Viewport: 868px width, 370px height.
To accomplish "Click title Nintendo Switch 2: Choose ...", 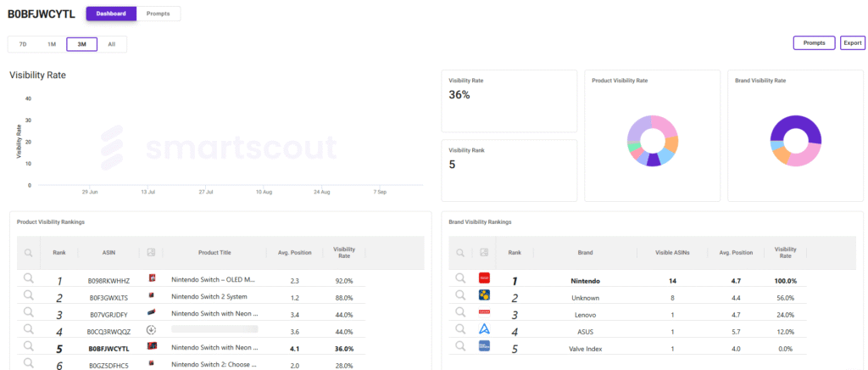I will 213,364.
